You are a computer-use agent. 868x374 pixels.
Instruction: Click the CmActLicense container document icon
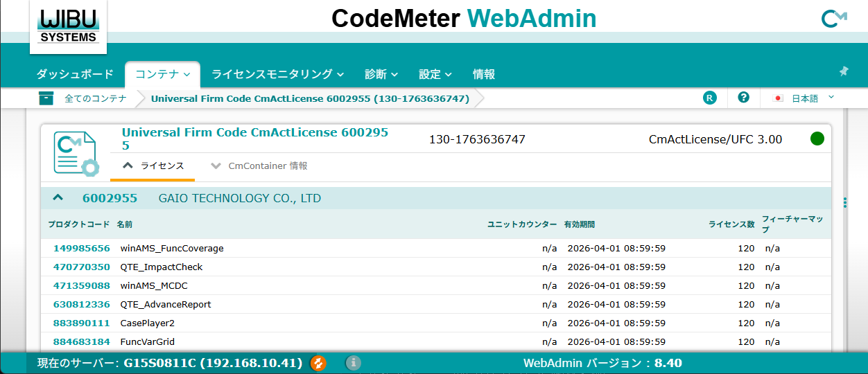[x=76, y=153]
